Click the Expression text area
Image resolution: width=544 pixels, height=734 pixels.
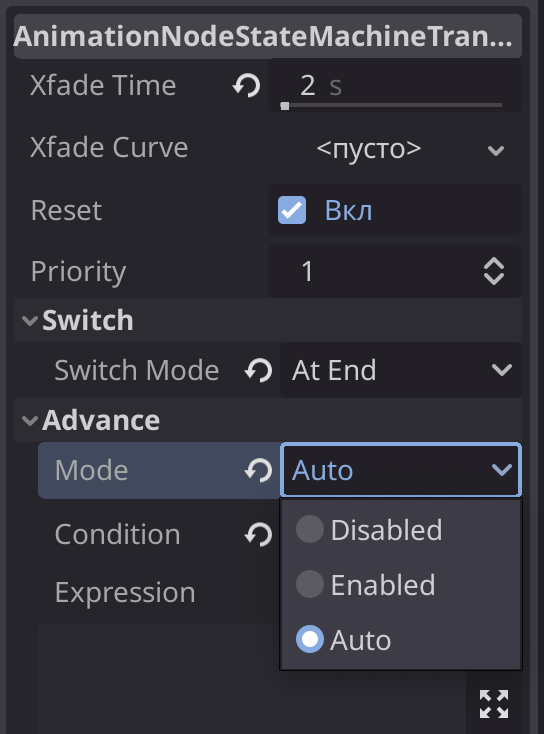click(x=253, y=679)
